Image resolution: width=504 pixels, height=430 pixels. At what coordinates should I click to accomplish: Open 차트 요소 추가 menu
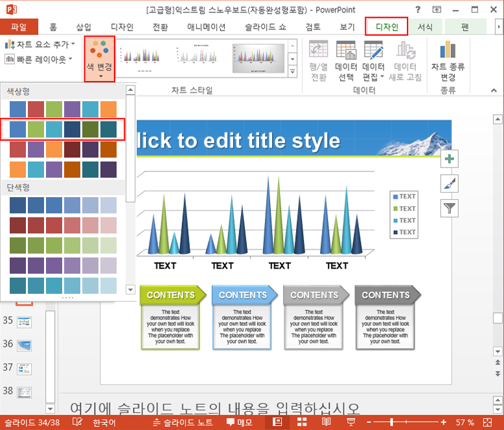40,44
